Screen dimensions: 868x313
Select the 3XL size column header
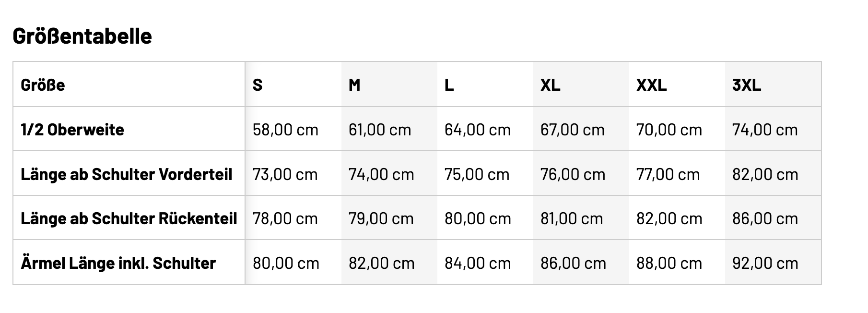[x=747, y=85]
